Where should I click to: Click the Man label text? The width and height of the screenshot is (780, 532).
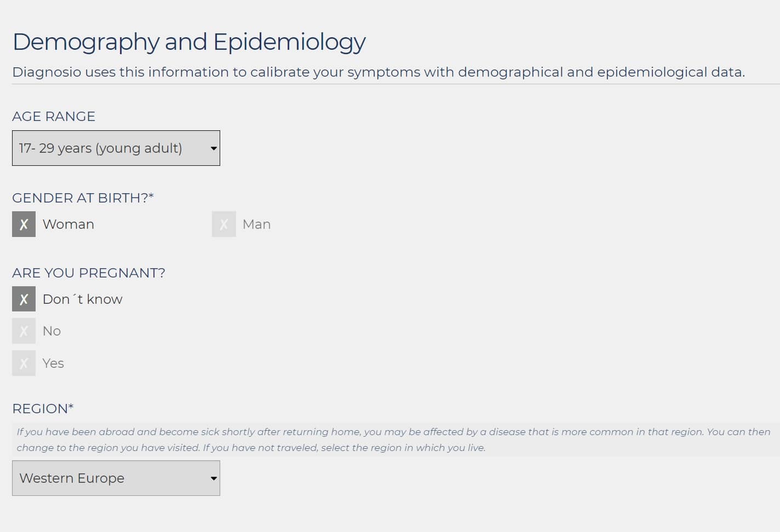(256, 224)
